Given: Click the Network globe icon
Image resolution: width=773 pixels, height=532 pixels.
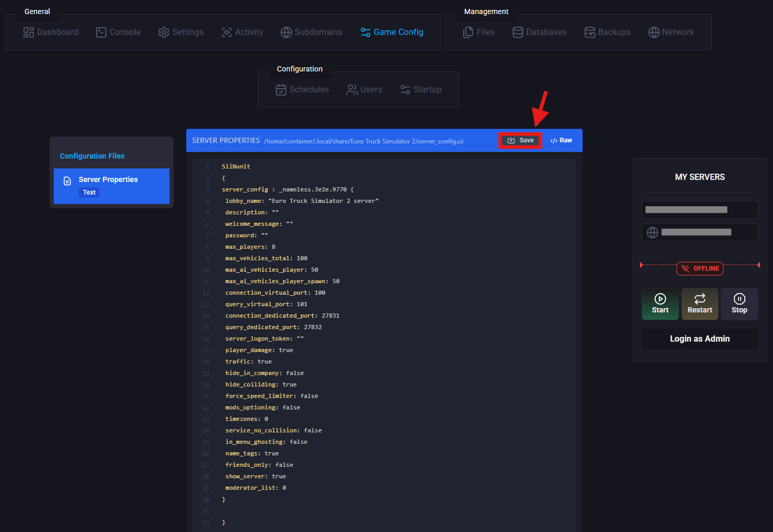Looking at the screenshot, I should (654, 32).
